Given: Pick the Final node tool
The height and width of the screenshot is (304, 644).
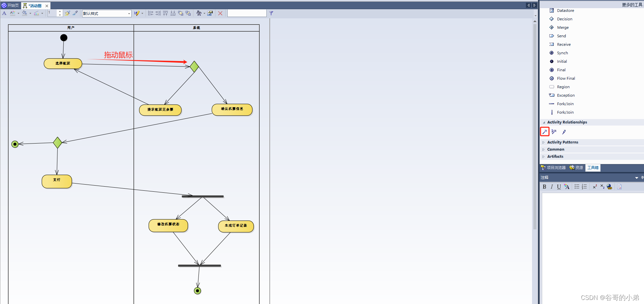Looking at the screenshot, I should pyautogui.click(x=557, y=70).
